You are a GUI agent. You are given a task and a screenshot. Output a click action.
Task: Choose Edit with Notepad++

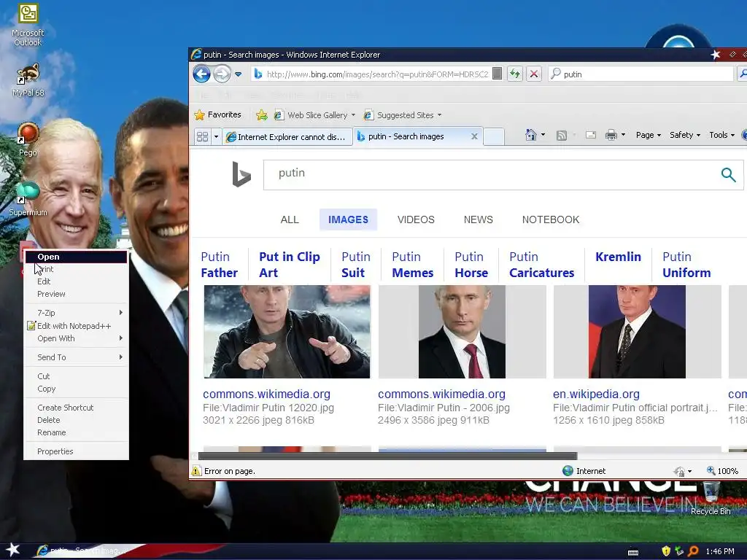click(x=76, y=326)
